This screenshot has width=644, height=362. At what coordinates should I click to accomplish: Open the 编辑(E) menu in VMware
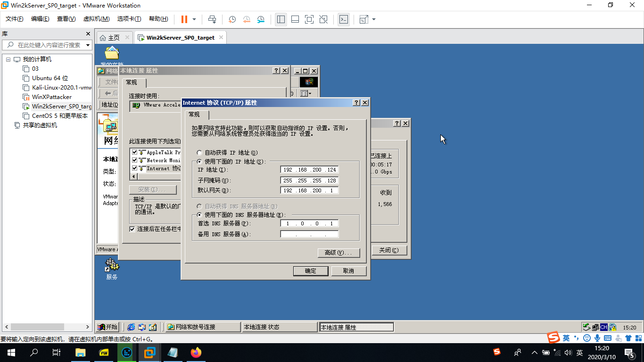pos(40,19)
